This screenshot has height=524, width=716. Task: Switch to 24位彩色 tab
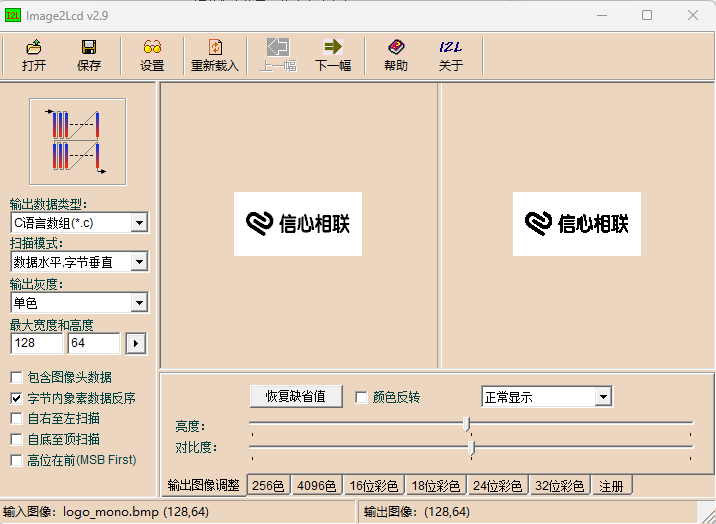pos(498,486)
